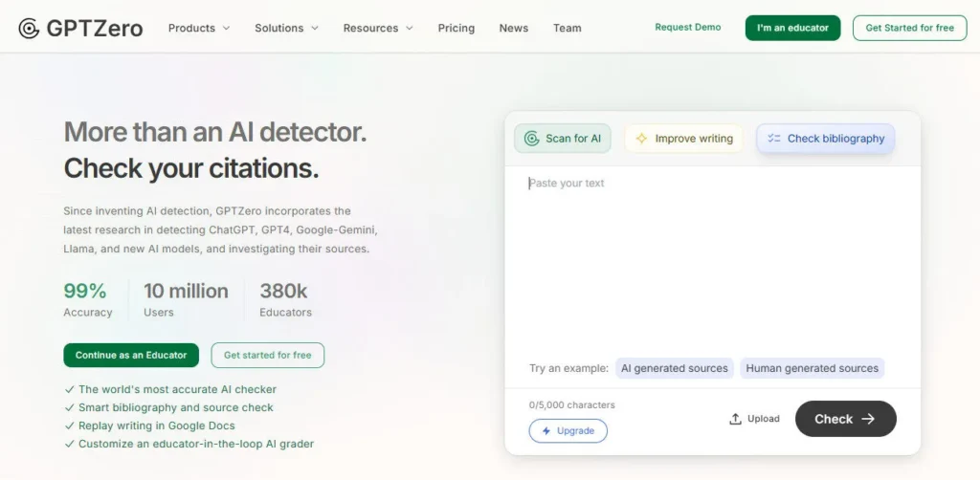Click the arrow icon in Check button

[868, 419]
